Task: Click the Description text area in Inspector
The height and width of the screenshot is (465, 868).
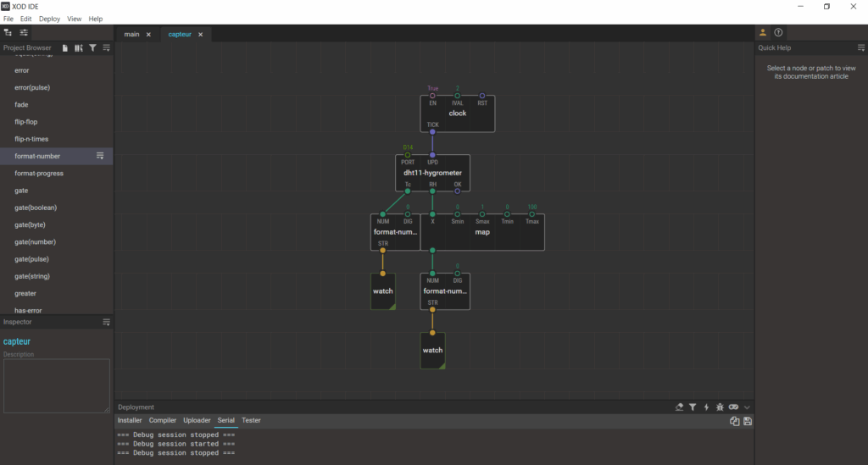Action: pos(57,385)
